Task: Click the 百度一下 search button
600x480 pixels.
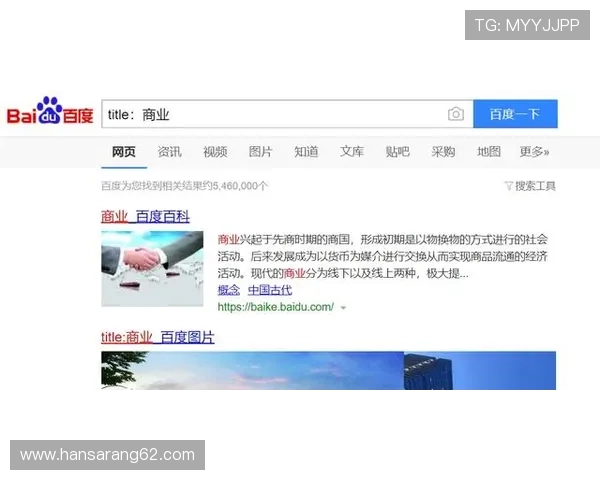Action: pyautogui.click(x=515, y=114)
